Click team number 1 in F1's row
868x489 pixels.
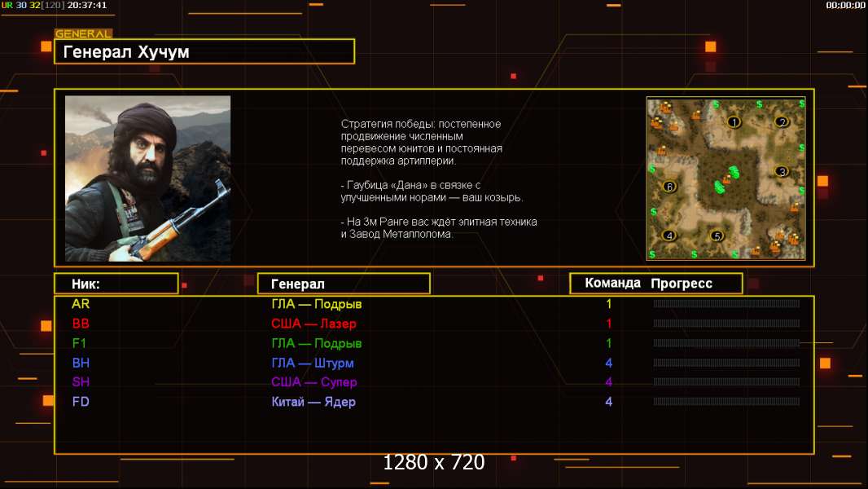coord(609,343)
